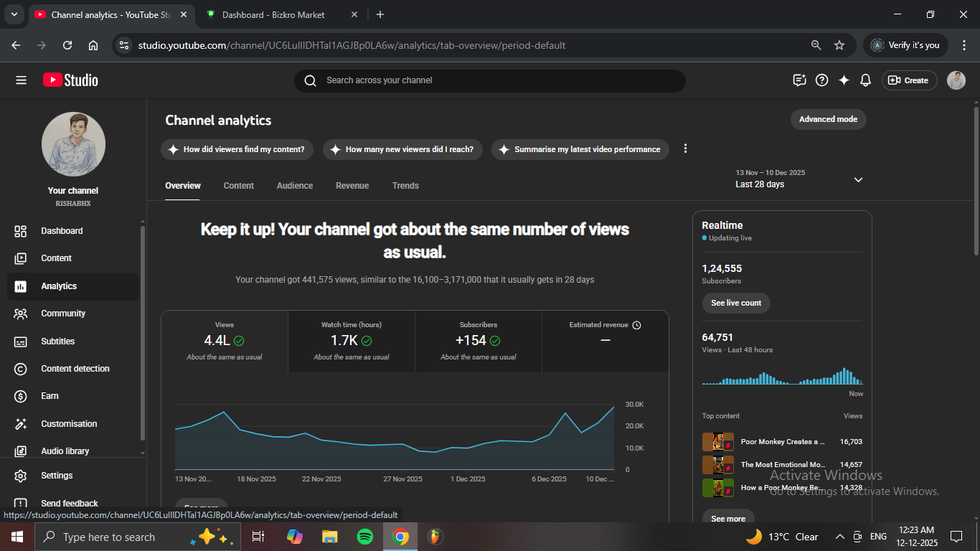Expand the Last 28 days date range dropdown
Viewport: 980px width, 551px height.
[858, 179]
